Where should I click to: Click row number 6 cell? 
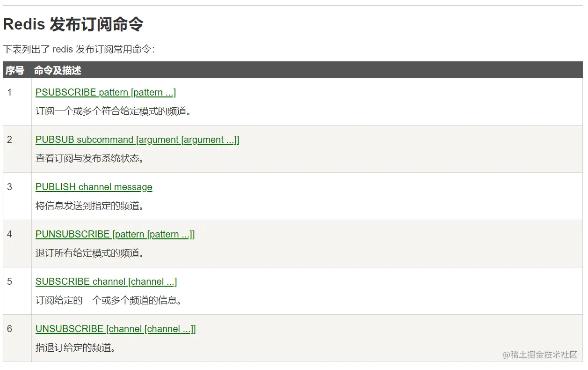[x=9, y=329]
